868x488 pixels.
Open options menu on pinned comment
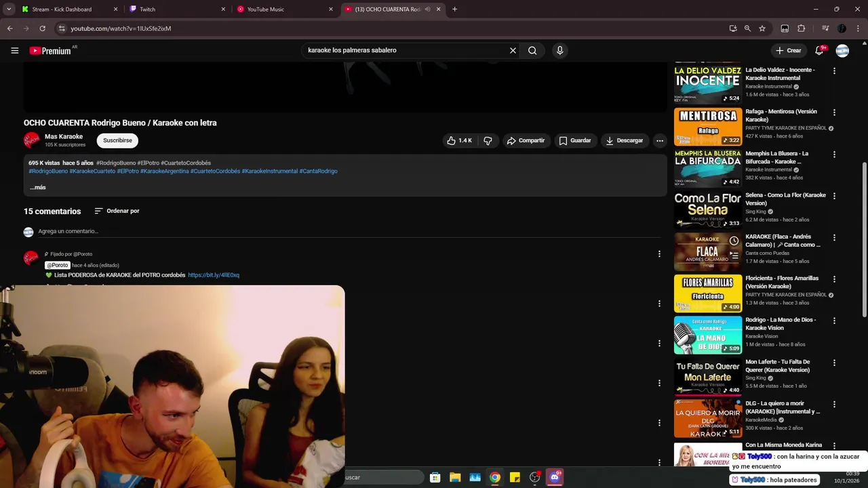pos(659,254)
